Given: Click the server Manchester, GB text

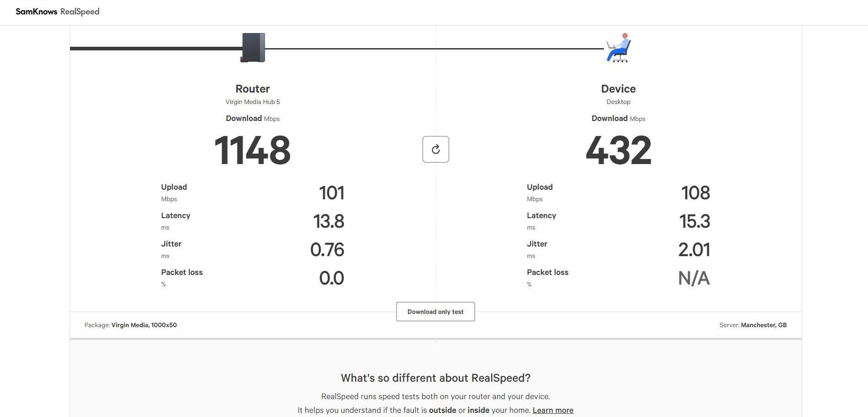Looking at the screenshot, I should 763,325.
